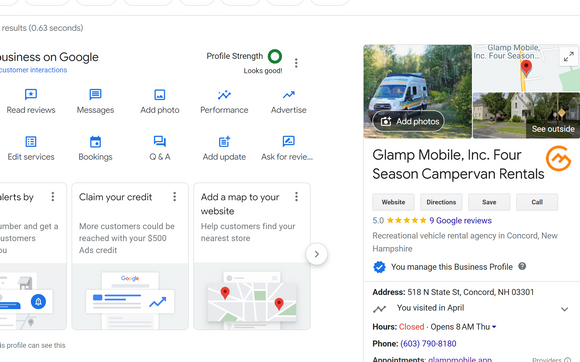
Task: Open the 9 Google reviews link
Action: pos(460,221)
